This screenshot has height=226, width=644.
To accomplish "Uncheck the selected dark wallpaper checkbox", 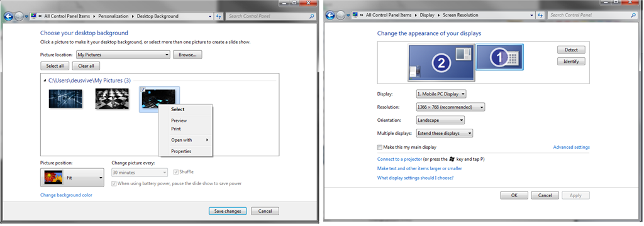I will click(143, 89).
